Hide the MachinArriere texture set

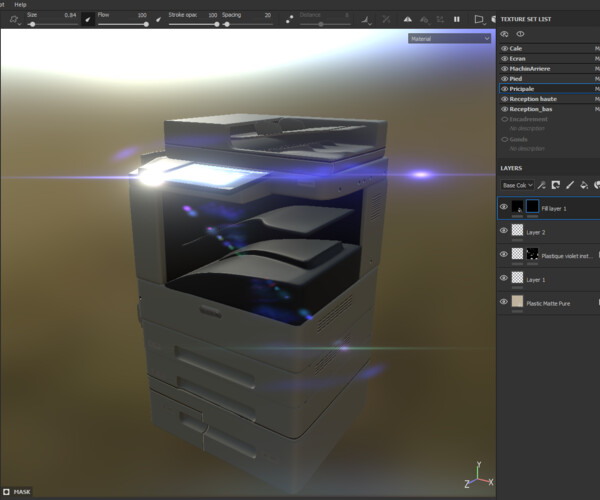click(x=505, y=69)
